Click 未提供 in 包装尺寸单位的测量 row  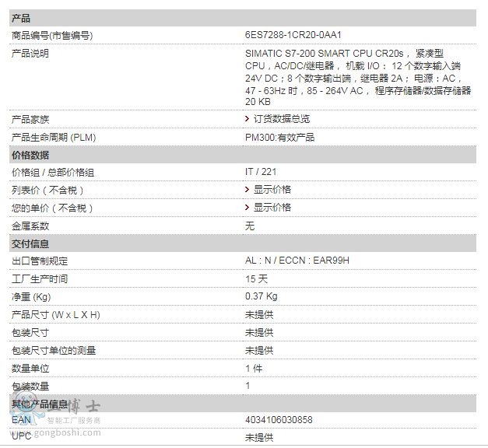[259, 351]
